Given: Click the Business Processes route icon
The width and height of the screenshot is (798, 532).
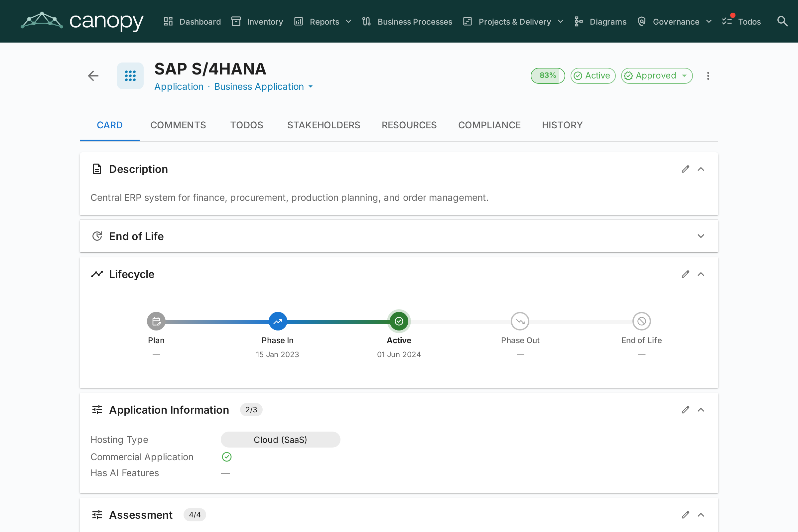Looking at the screenshot, I should 366,21.
